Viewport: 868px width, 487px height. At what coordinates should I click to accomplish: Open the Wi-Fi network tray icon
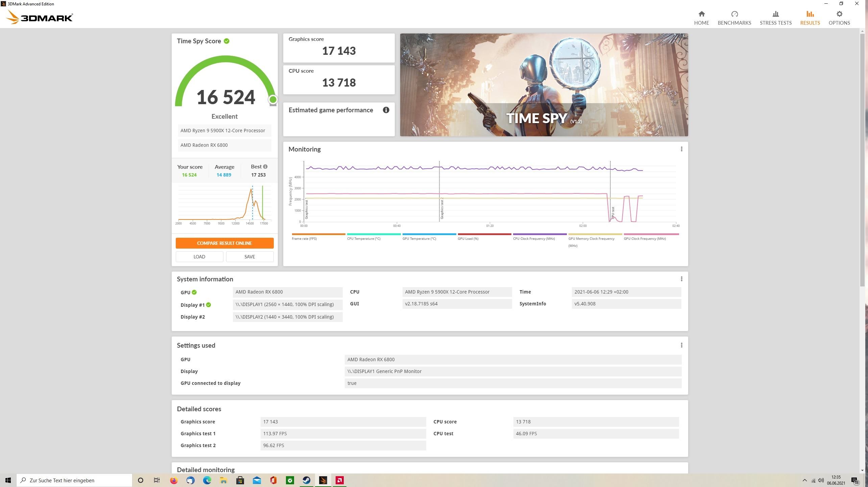click(x=813, y=480)
